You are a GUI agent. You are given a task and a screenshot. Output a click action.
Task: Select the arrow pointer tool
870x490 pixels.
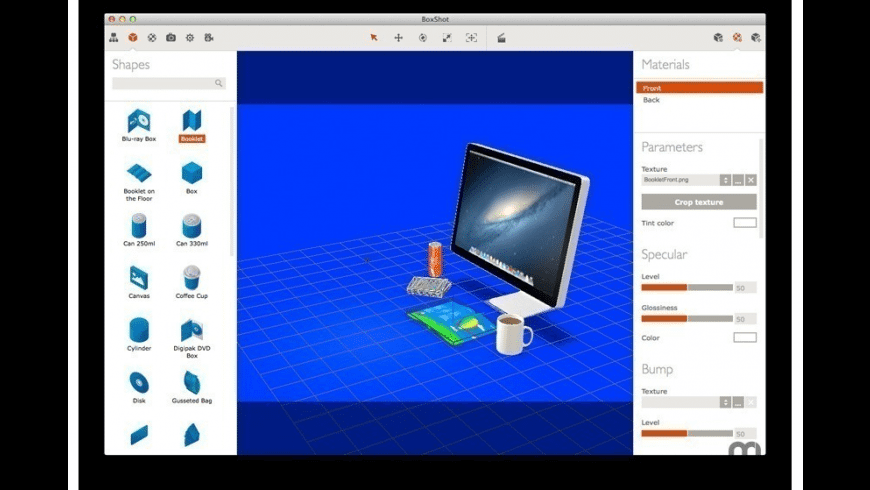coord(374,38)
